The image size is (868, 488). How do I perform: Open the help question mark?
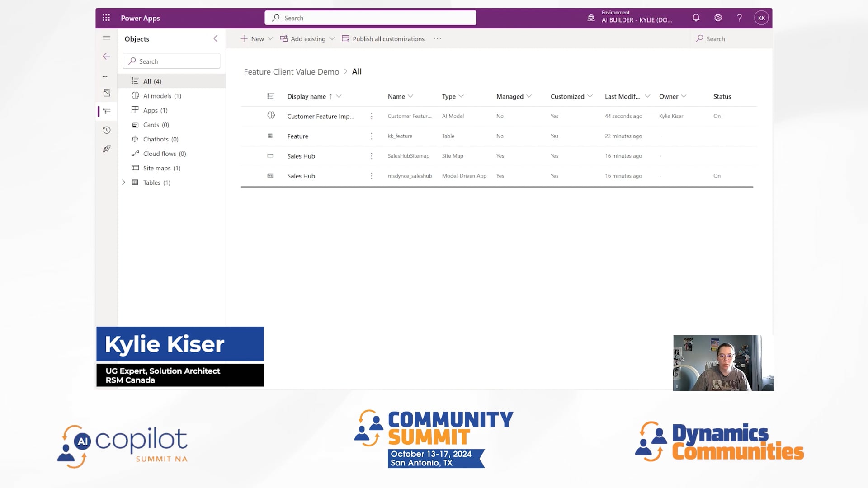740,18
